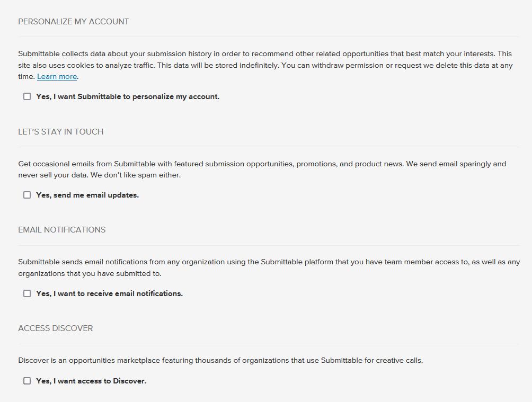
Task: Check the personalize my account checkbox
Action: (27, 96)
